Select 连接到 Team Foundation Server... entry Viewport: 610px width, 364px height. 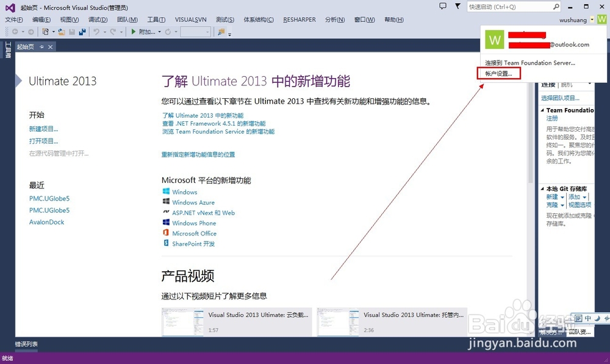point(530,63)
